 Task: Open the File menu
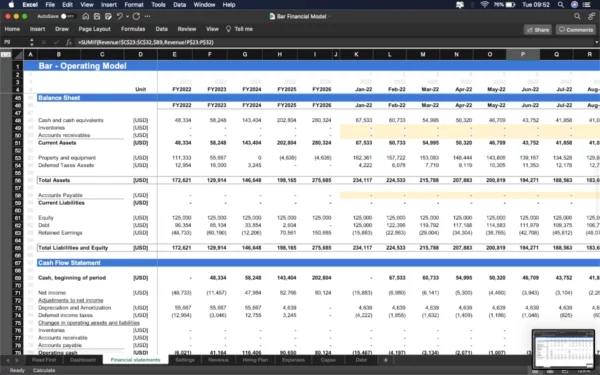[50, 5]
